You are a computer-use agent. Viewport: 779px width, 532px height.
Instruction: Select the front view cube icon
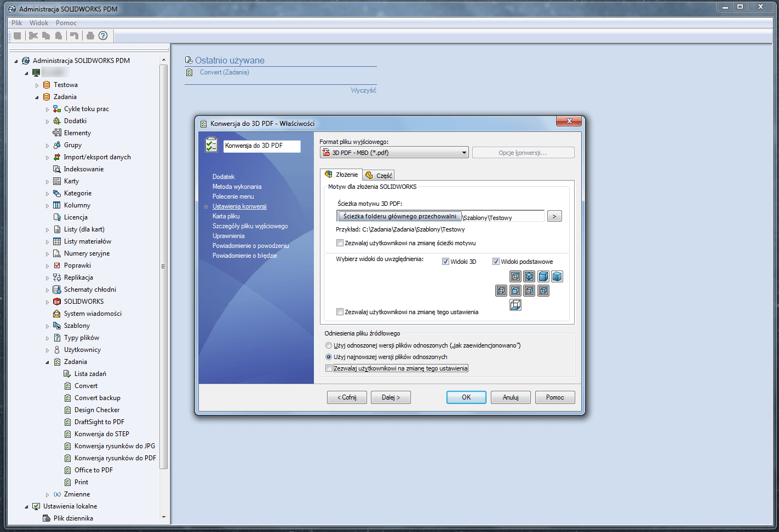coord(515,291)
